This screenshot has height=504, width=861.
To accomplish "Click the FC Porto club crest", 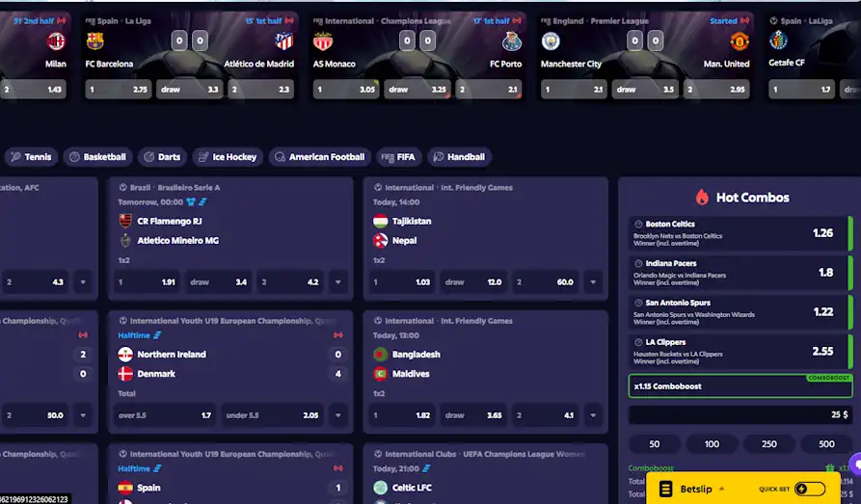I will (512, 41).
